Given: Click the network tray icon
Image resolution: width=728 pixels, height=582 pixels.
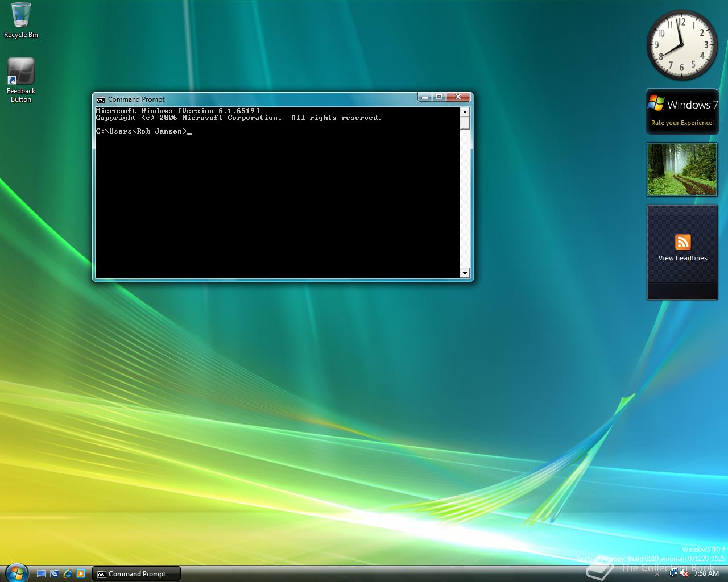Looking at the screenshot, I should [673, 573].
